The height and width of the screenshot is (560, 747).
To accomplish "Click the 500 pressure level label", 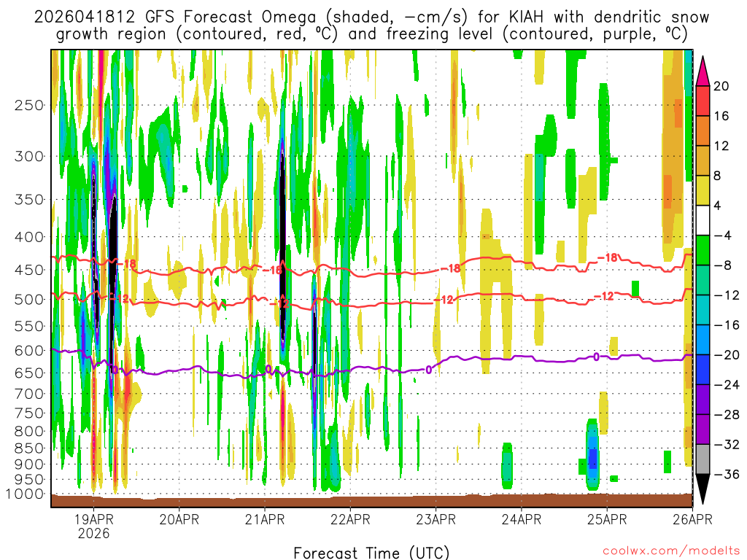I will 29,300.
